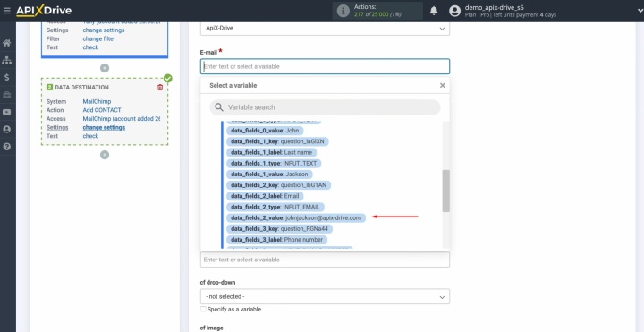Open the destination 'change settings' link

point(104,127)
